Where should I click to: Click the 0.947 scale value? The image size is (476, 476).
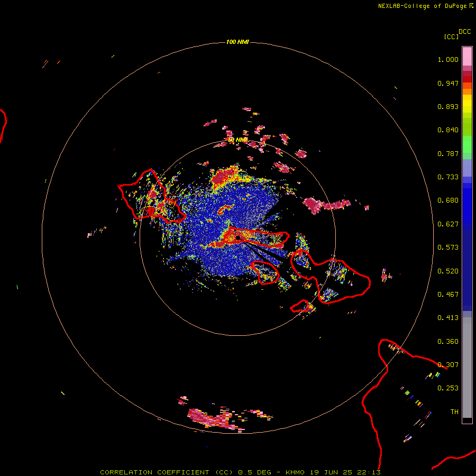pyautogui.click(x=448, y=83)
